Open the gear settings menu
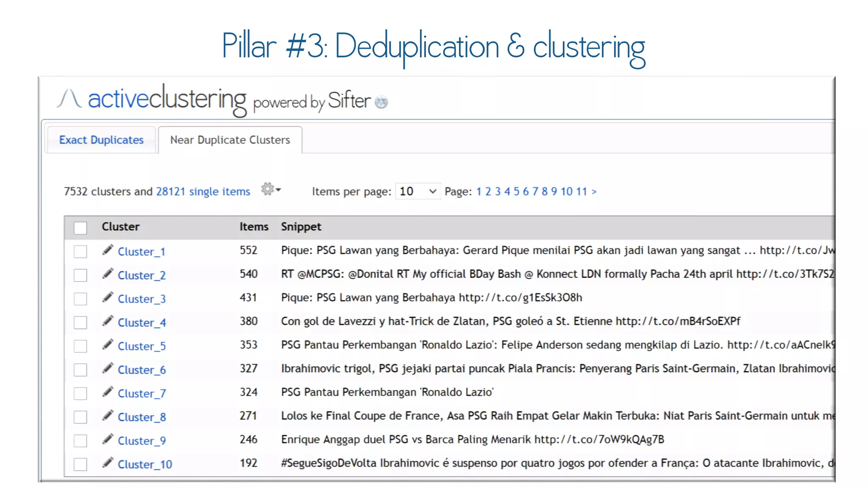 (270, 189)
